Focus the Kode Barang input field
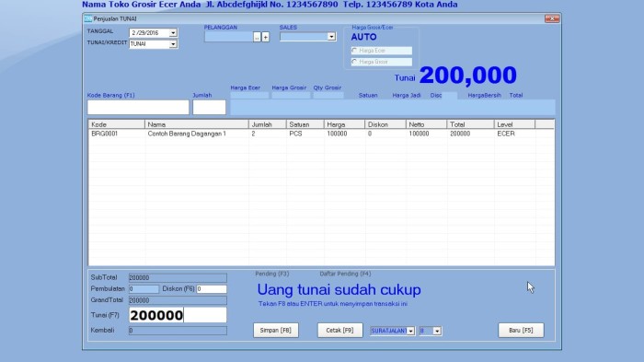644x362 pixels. pos(138,108)
